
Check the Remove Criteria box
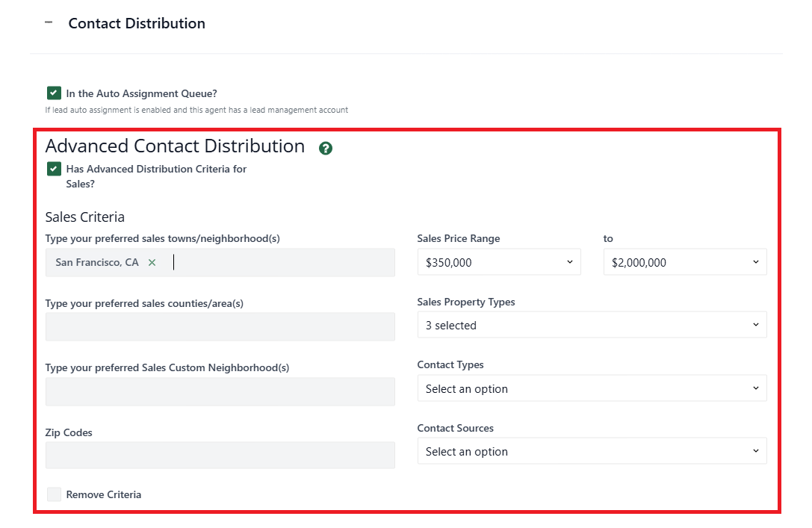[x=54, y=494]
